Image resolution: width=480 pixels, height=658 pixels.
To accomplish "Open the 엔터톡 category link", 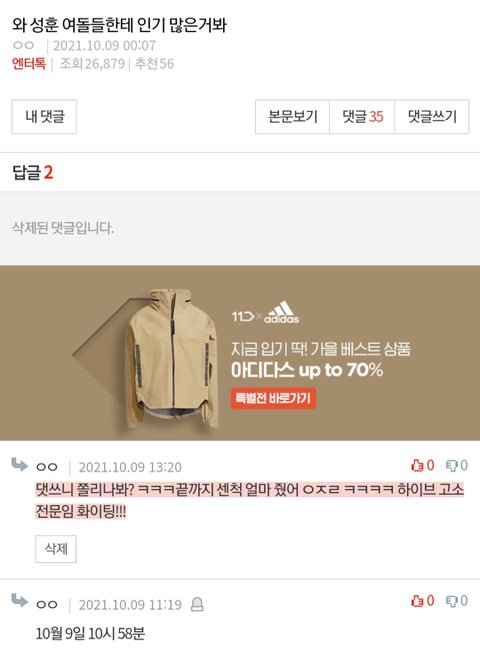I will (x=29, y=64).
